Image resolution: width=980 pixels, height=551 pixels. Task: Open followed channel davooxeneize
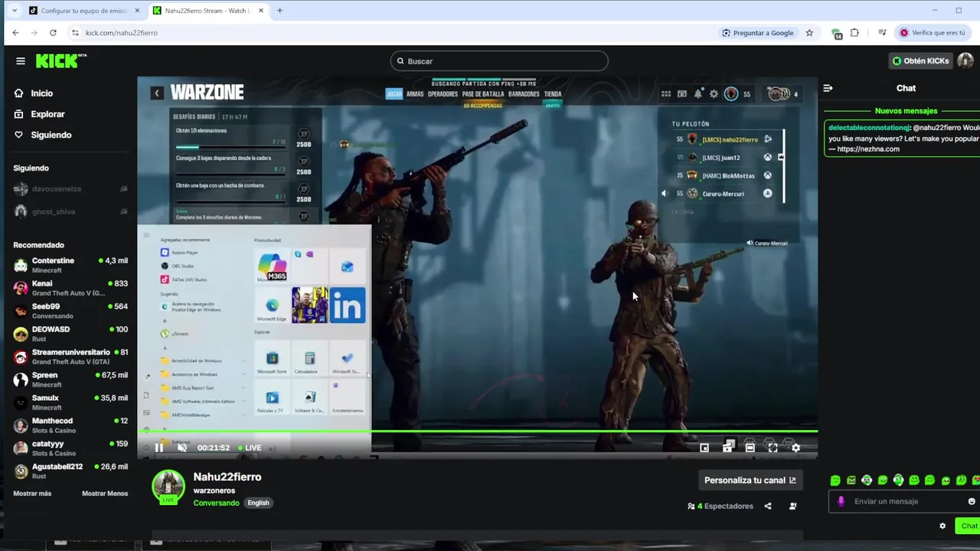70,189
